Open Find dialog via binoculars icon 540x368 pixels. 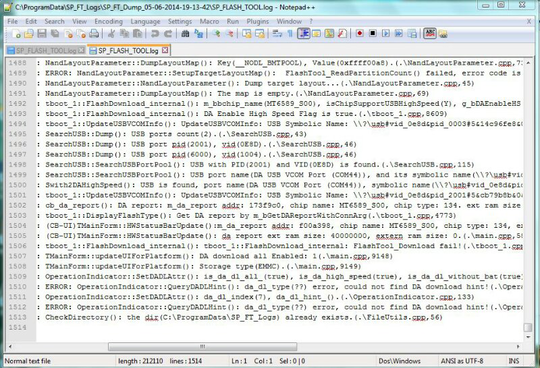pos(185,33)
